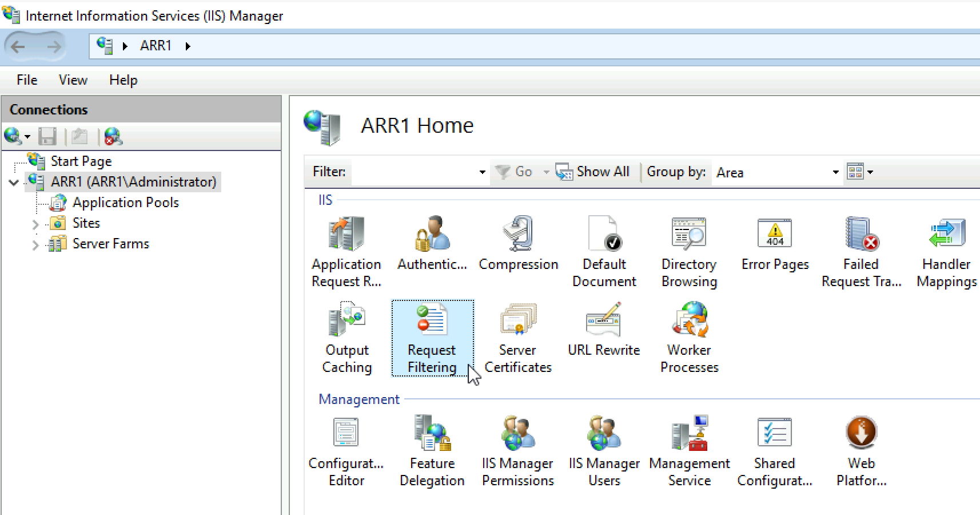Collapse the ARR1 server node
The height and width of the screenshot is (515, 980).
click(14, 183)
